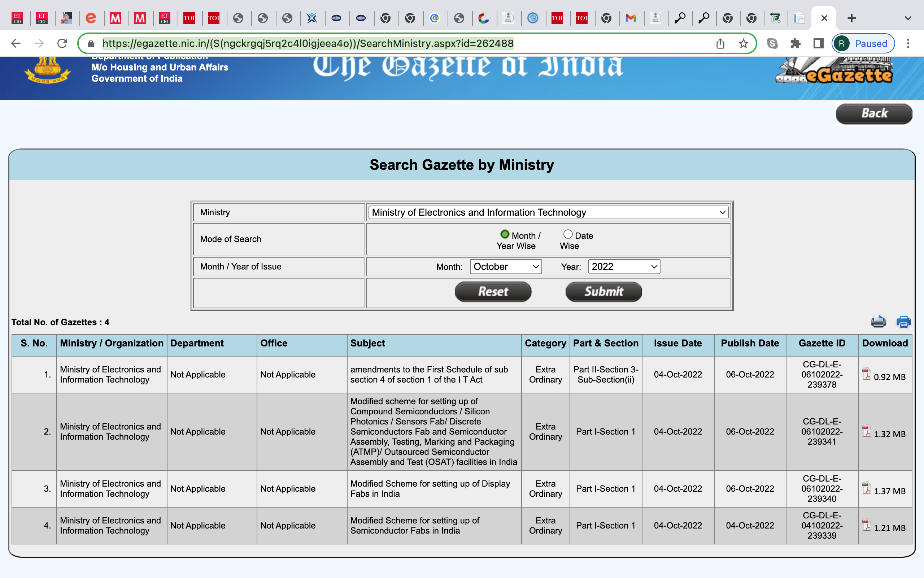Switch to the Gmail tab
This screenshot has width=924, height=578.
[631, 18]
